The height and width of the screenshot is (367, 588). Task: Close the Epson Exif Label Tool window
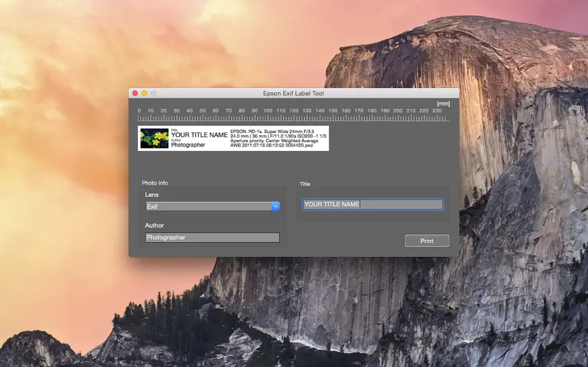pos(135,93)
